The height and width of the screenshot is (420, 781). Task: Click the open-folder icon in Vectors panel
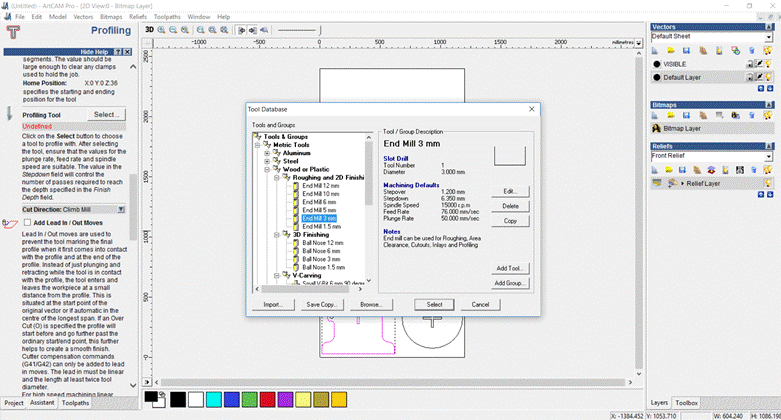pyautogui.click(x=671, y=51)
